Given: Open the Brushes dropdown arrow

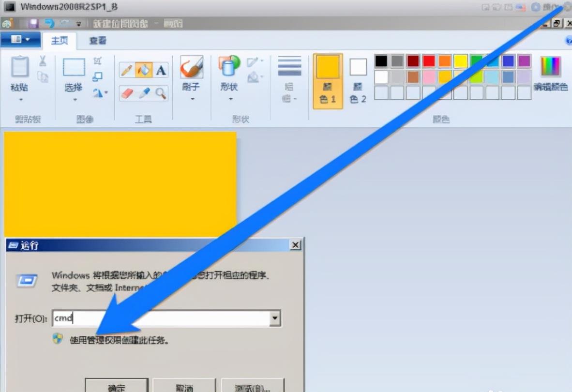Looking at the screenshot, I should tap(192, 99).
